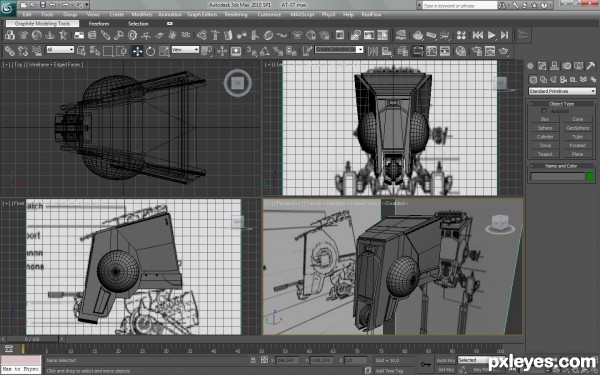Click the Align tool icon
600x375 pixels.
(387, 51)
